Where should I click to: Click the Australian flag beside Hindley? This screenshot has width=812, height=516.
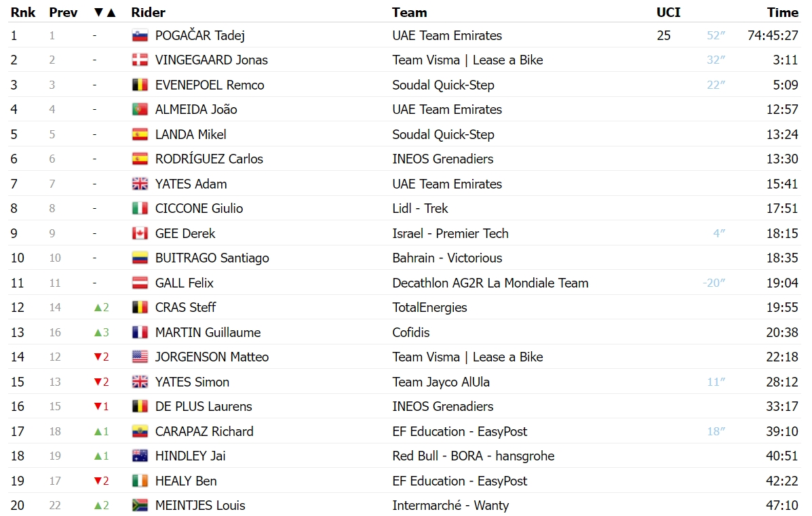tap(140, 456)
